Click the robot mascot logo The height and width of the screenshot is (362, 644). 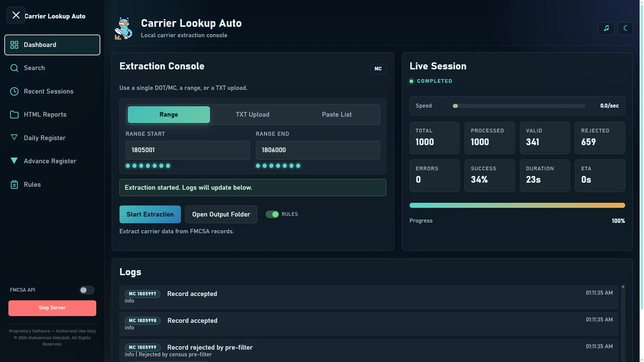point(123,29)
